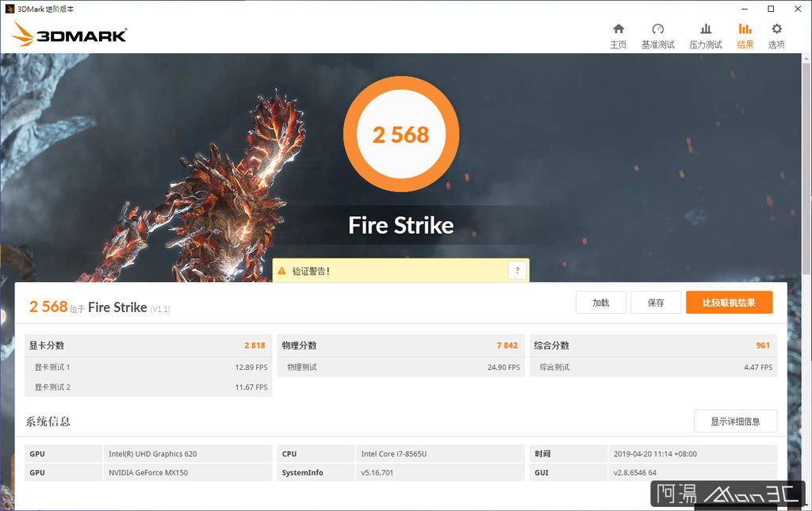The width and height of the screenshot is (812, 511).
Task: Click the SystemInfo version v5.16.701
Action: [x=377, y=473]
